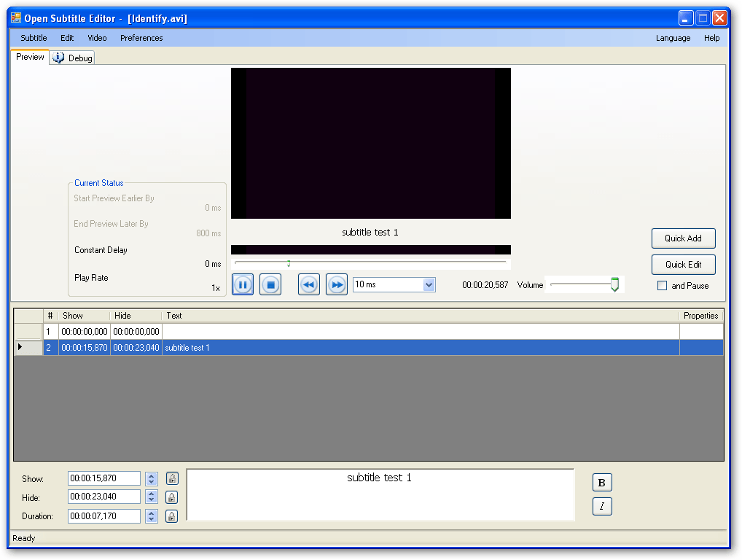This screenshot has width=742, height=560.
Task: Pause video playback
Action: (242, 284)
